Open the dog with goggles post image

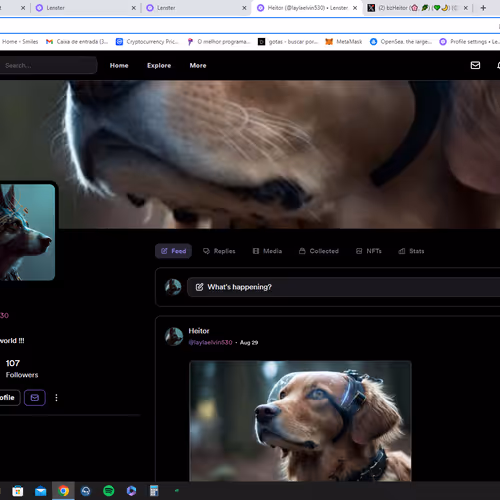(300, 421)
